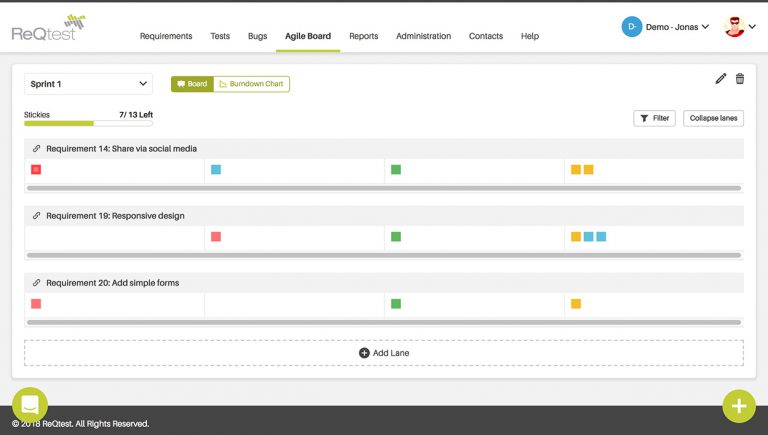
Task: Open the chat support bubble
Action: pos(30,405)
